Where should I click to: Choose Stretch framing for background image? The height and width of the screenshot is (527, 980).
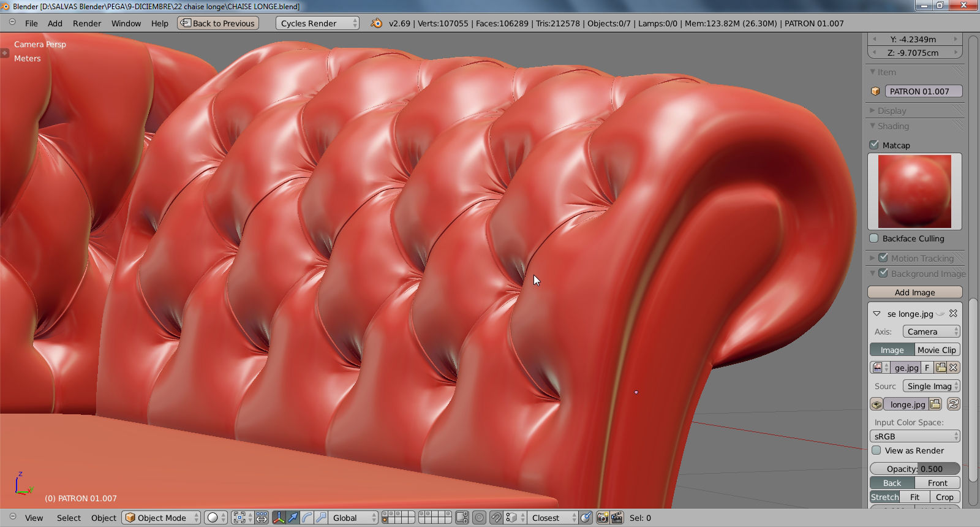885,497
